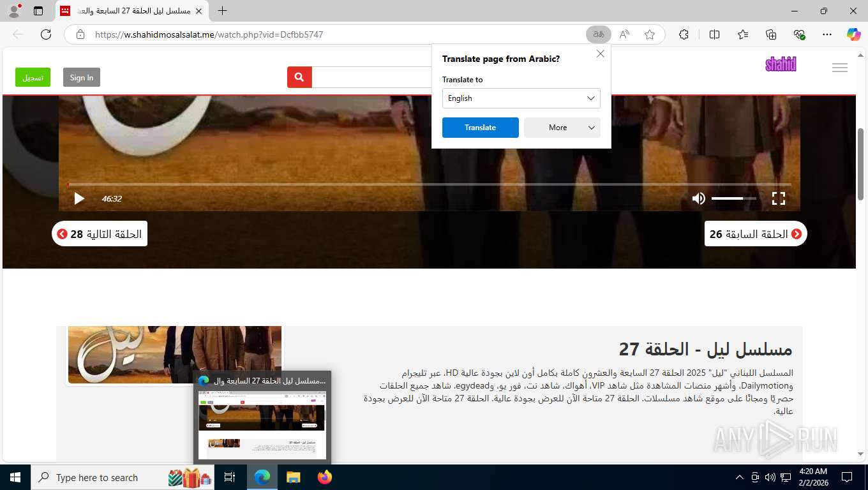Open Browser essentials heart icon
The image size is (868, 490).
(x=799, y=34)
